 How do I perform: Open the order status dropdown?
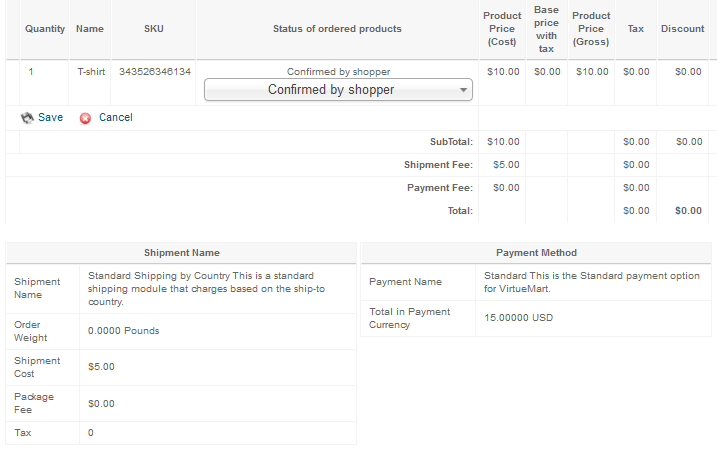(338, 90)
